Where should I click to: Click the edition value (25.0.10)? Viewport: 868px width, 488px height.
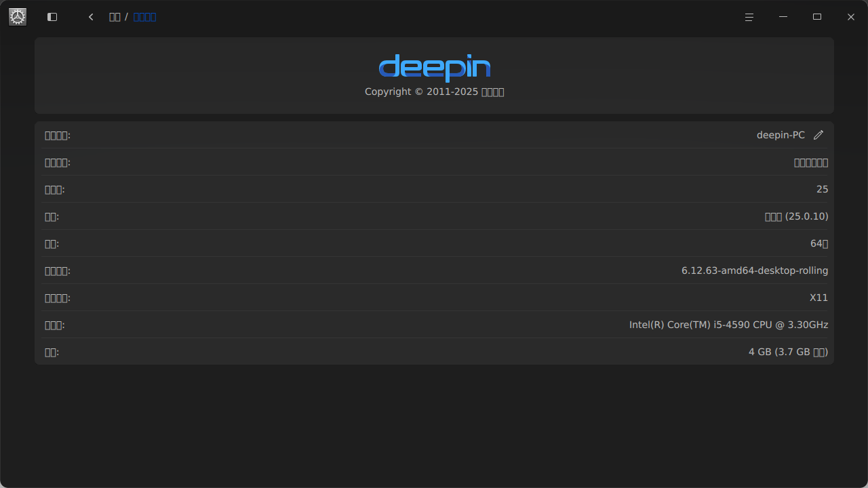click(x=796, y=216)
